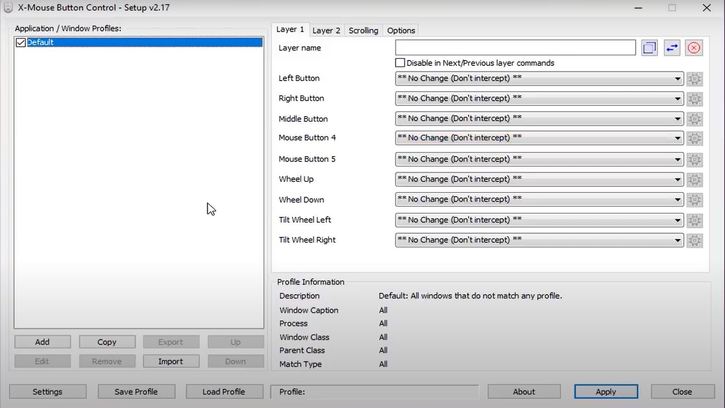Open Settings
This screenshot has height=408, width=725.
pos(47,392)
